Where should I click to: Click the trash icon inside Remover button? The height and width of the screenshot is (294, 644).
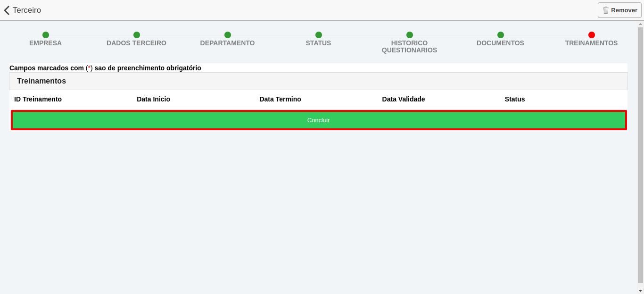pos(607,10)
